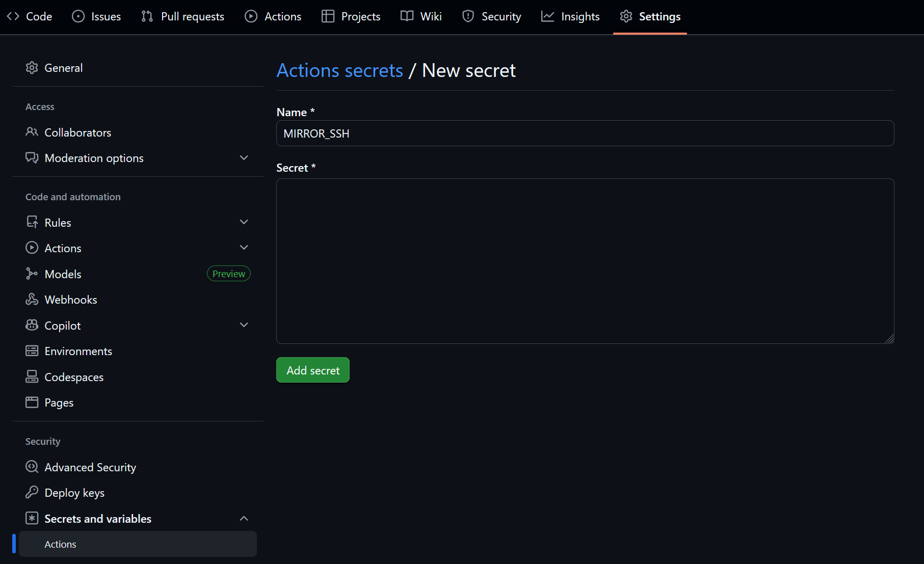Open the Pull requests tab

pyautogui.click(x=183, y=16)
